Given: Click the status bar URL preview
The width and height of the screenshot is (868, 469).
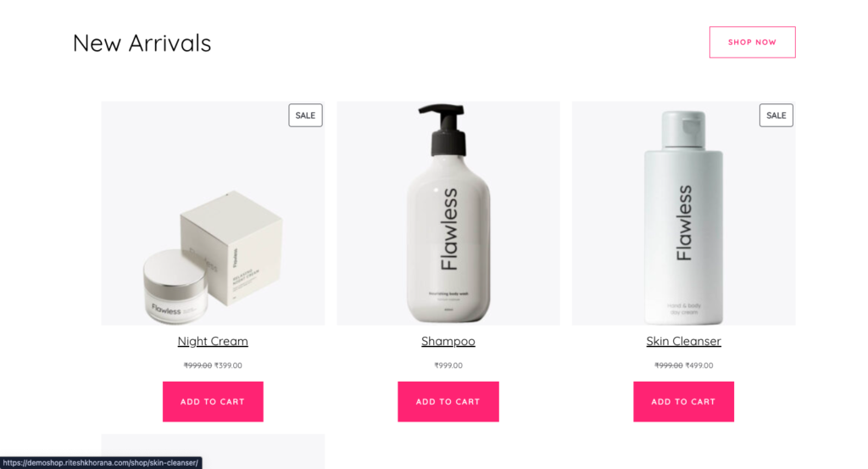Looking at the screenshot, I should pos(101,463).
